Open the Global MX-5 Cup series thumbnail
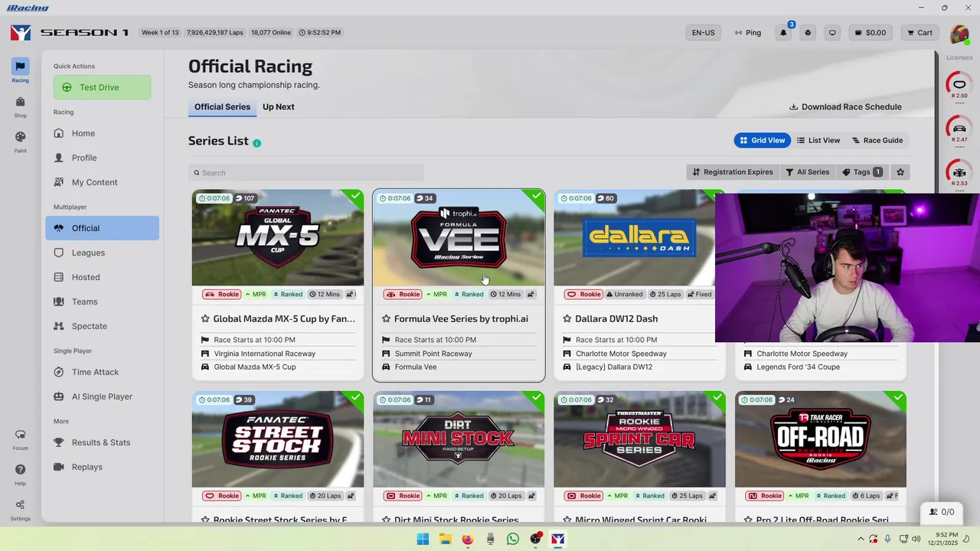The width and height of the screenshot is (980, 551). point(278,238)
